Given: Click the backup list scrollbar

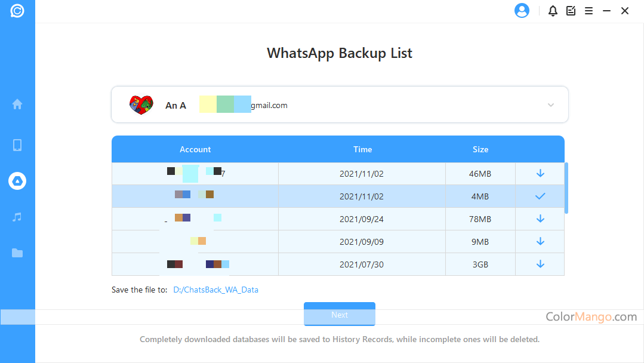Looking at the screenshot, I should tap(566, 188).
